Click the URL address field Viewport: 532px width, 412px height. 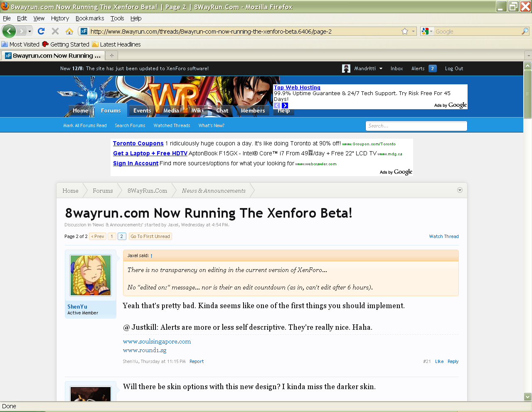[x=244, y=32]
